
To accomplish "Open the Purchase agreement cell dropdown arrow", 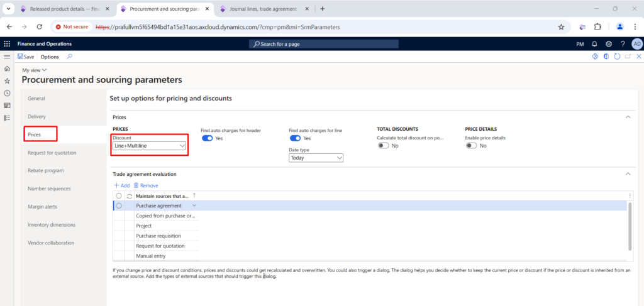I will 194,205.
